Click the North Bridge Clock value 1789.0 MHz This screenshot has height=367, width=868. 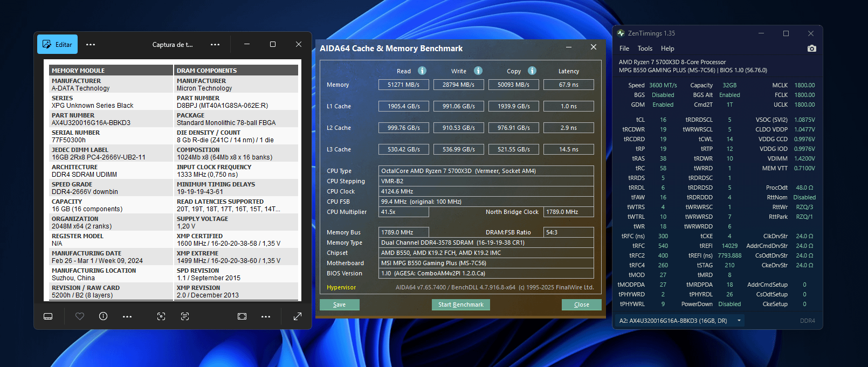point(569,212)
